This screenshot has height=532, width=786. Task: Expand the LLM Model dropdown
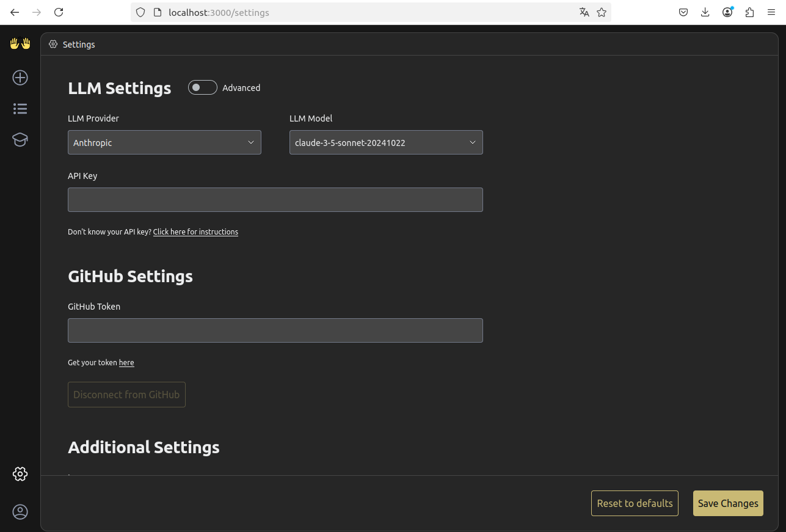386,142
